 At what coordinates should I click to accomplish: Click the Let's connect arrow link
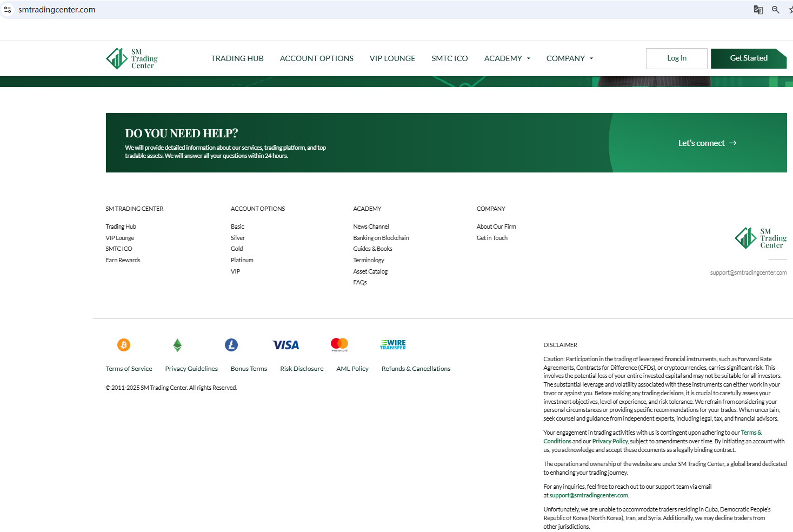pos(707,143)
